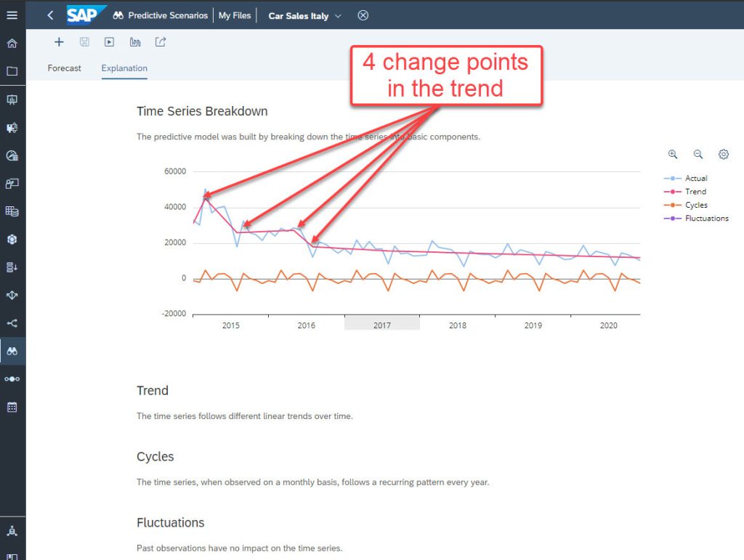This screenshot has height=560, width=744.
Task: Open the Files folder icon
Action: point(12,71)
